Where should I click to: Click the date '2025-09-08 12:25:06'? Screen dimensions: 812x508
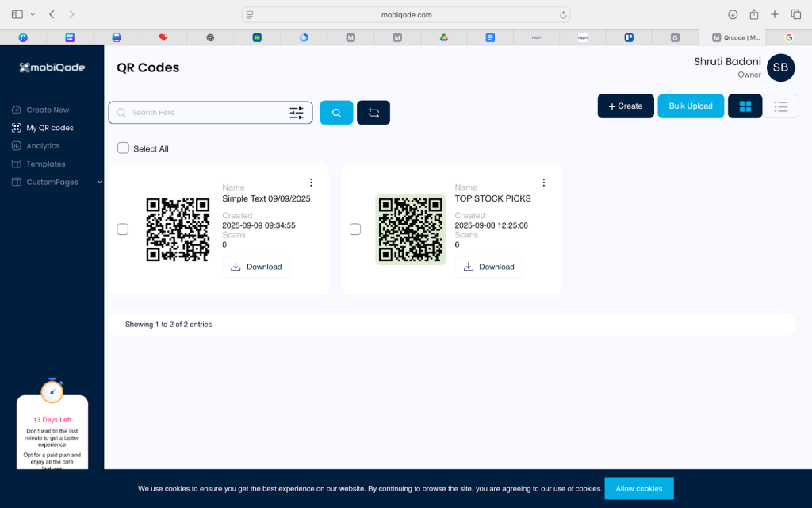point(491,225)
